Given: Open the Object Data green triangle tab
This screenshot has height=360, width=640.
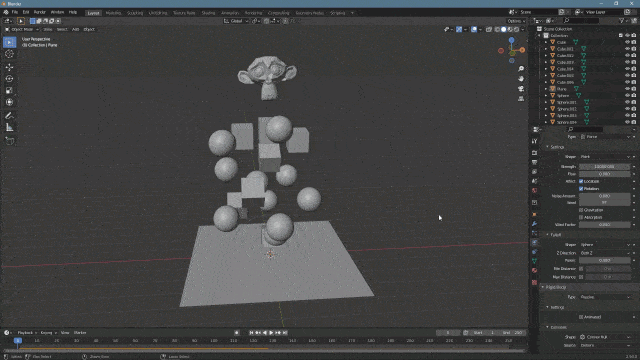Looking at the screenshot, I should (534, 261).
